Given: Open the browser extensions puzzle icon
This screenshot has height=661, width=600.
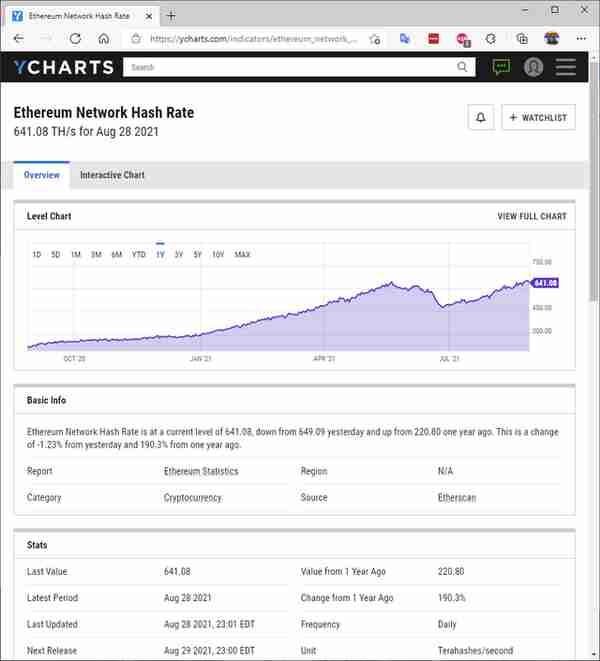Looking at the screenshot, I should 491,39.
